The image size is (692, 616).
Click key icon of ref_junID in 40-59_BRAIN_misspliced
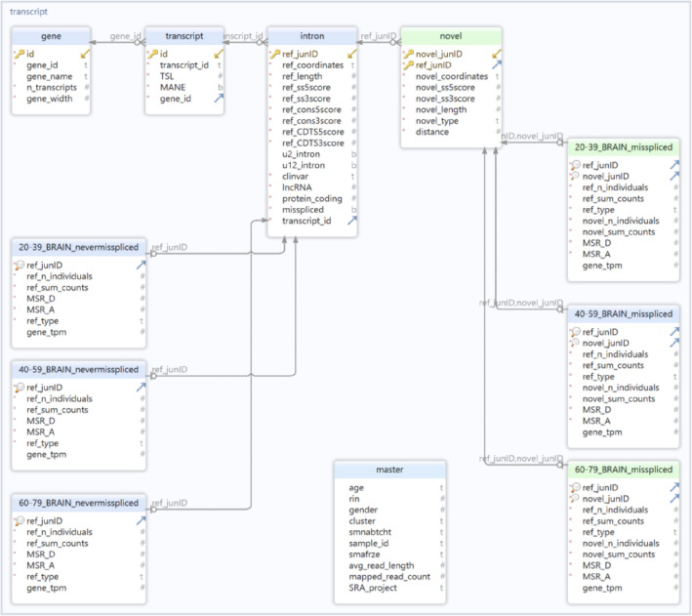[x=573, y=330]
